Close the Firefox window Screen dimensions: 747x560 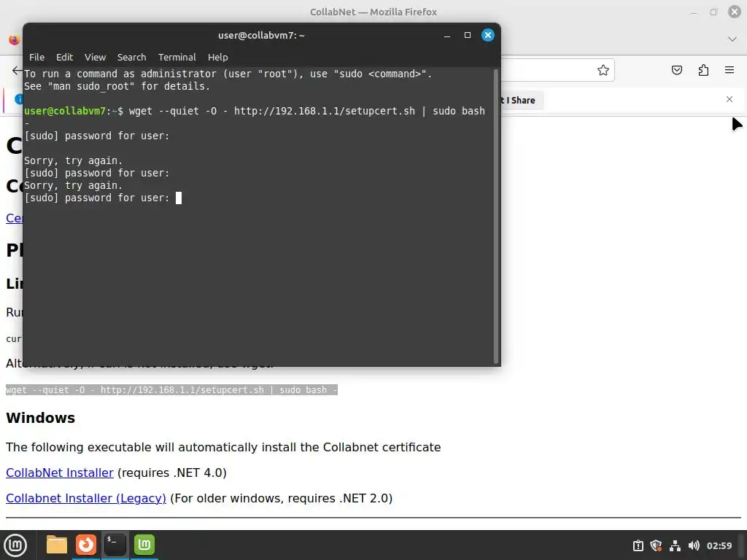point(735,12)
